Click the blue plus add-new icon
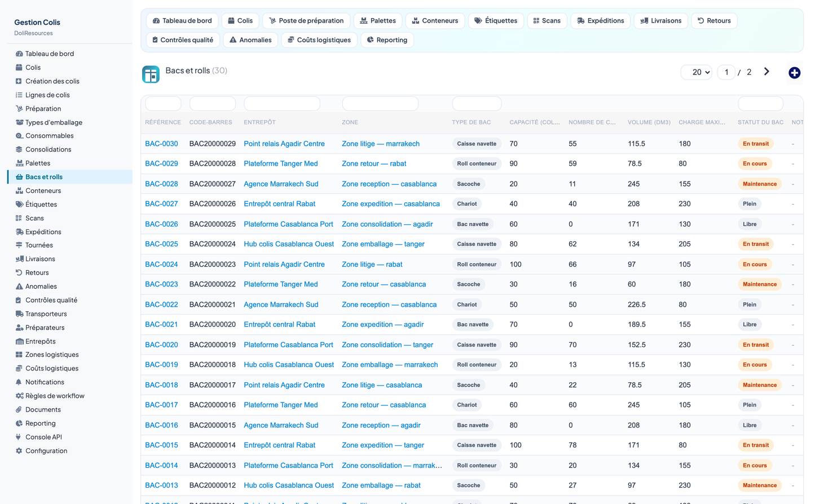 coord(794,73)
